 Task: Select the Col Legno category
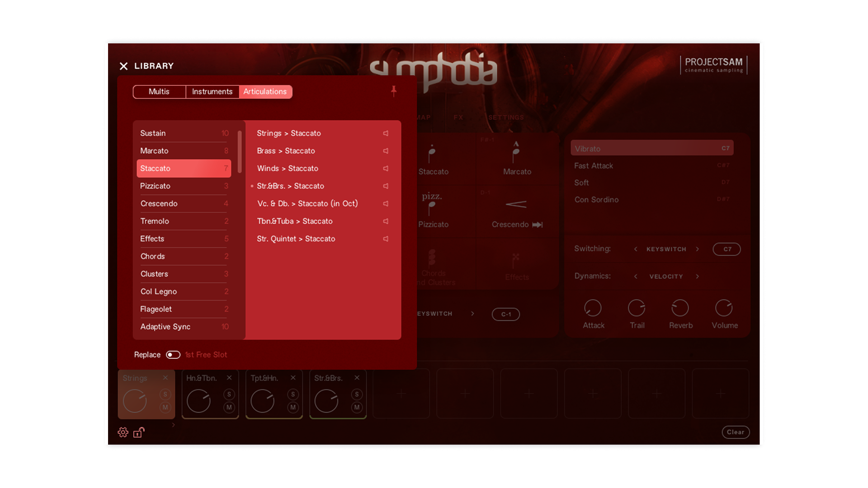click(184, 292)
